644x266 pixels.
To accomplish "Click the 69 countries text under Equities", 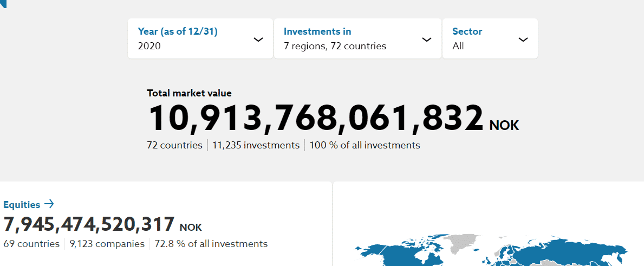I will pos(31,244).
